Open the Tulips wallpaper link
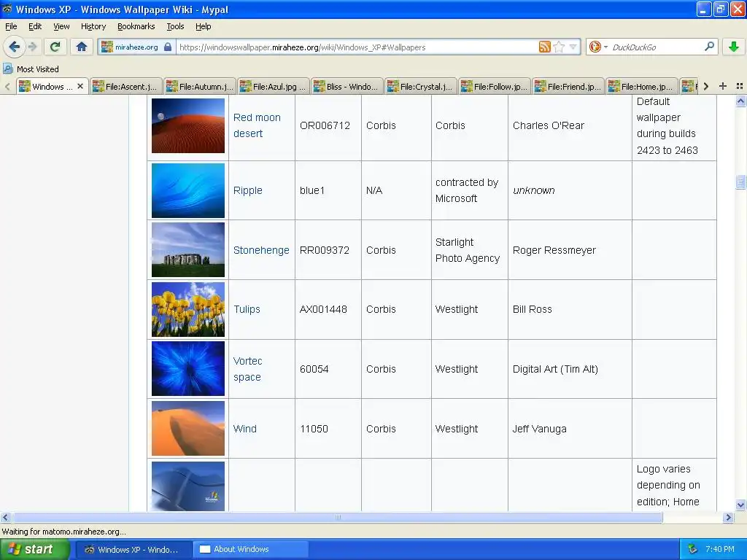This screenshot has width=747, height=560. click(247, 309)
